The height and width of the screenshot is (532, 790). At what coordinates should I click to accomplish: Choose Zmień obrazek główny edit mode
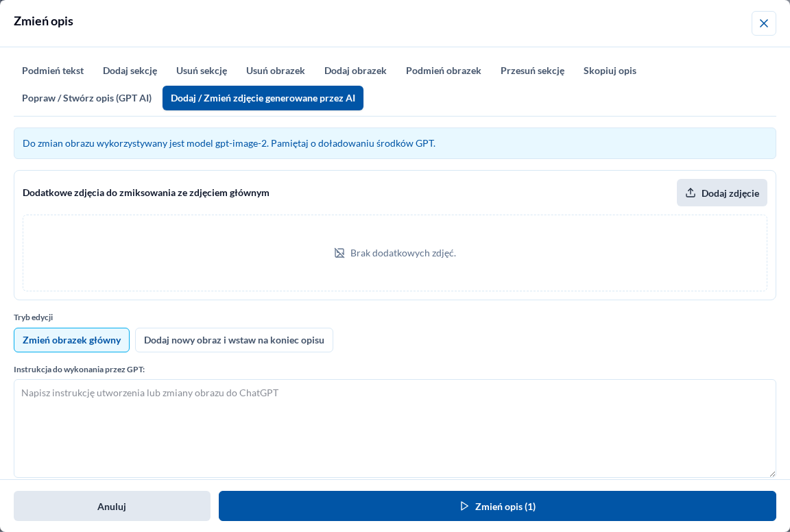point(71,340)
